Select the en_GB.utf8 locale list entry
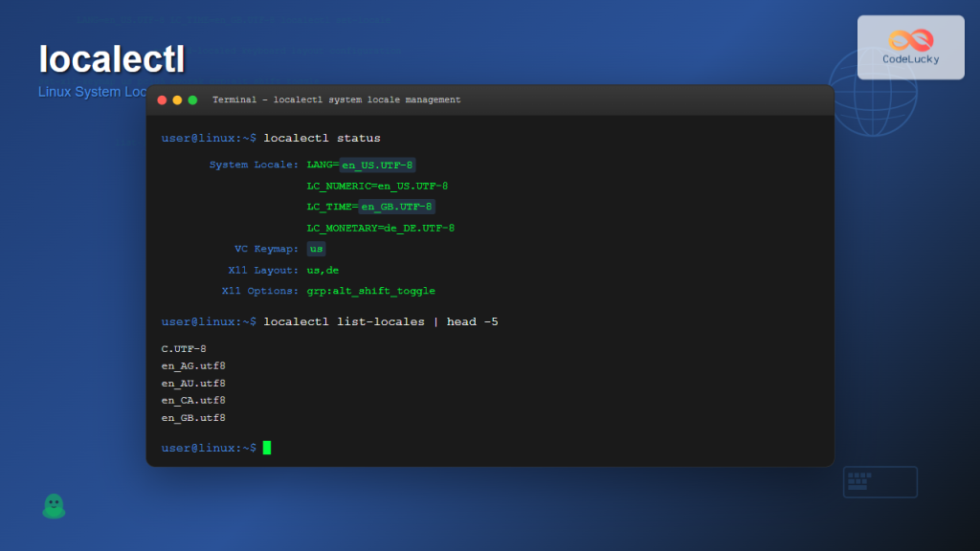Viewport: 980px width, 551px height. (192, 417)
